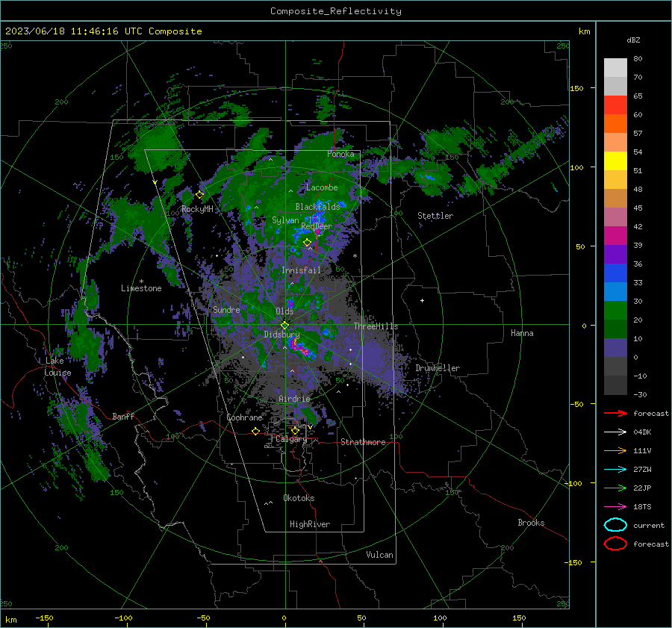
Task: Click the -150 tick on the bottom km axis
Action: click(x=44, y=618)
